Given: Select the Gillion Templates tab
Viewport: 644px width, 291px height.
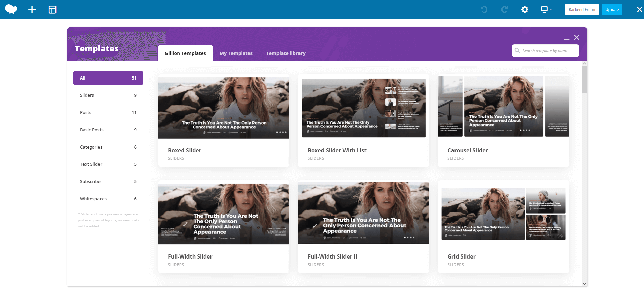Looking at the screenshot, I should [185, 53].
